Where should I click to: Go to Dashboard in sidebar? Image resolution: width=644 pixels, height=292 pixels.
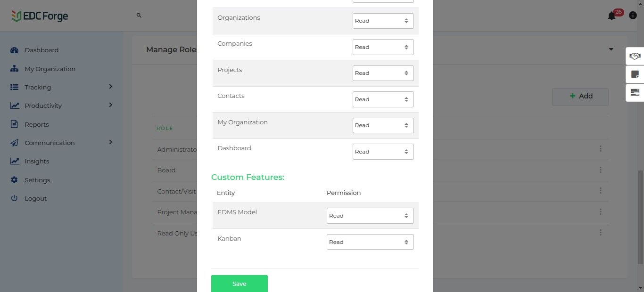pyautogui.click(x=41, y=50)
